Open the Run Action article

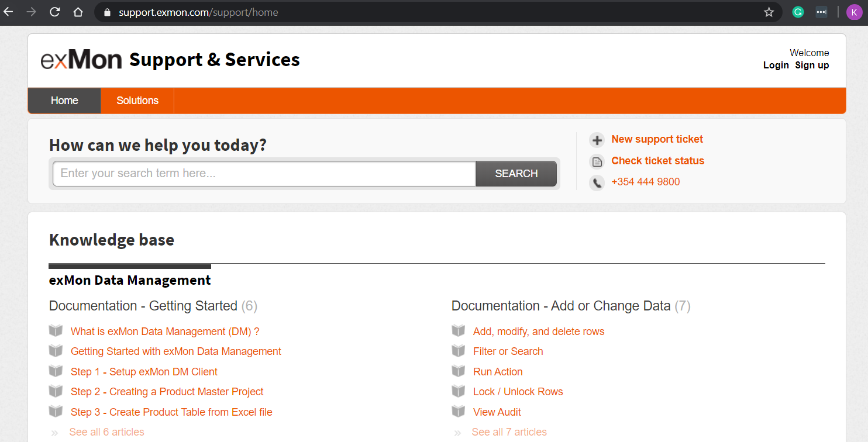498,372
